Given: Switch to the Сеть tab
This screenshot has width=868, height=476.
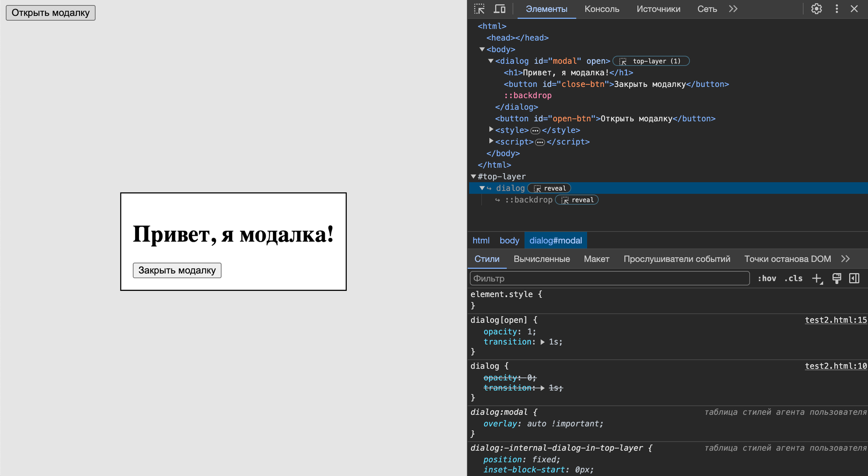Looking at the screenshot, I should (x=707, y=9).
